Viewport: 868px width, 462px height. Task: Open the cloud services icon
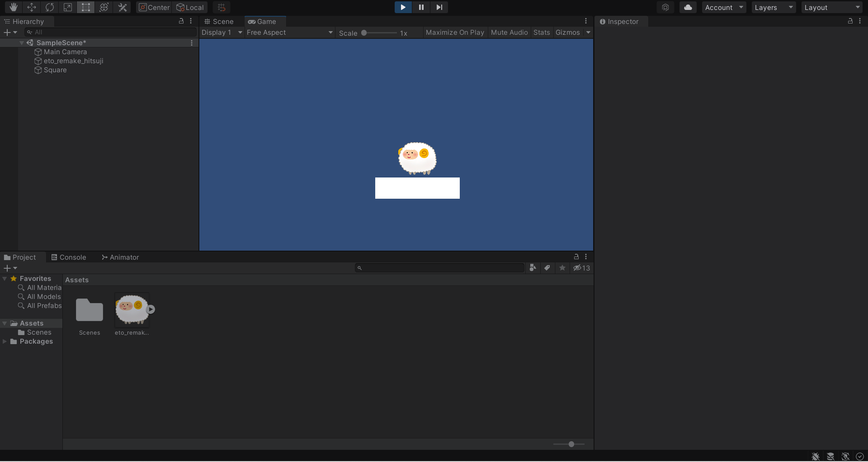688,7
